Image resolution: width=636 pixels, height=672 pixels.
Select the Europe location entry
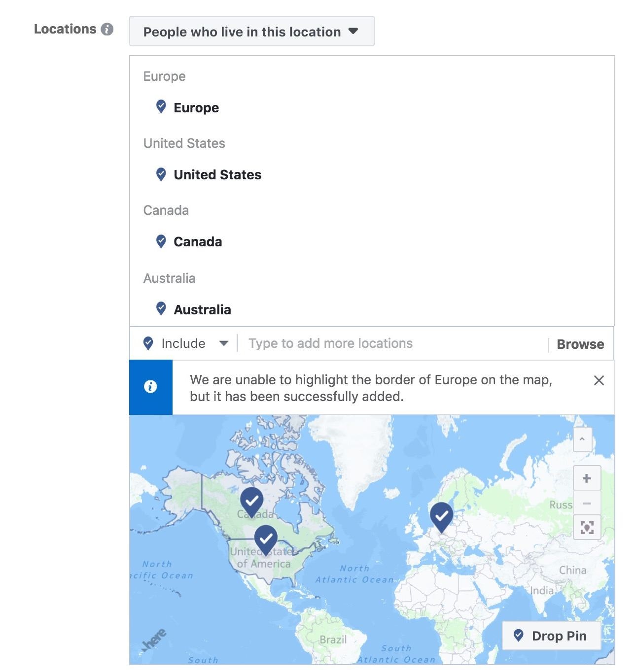click(x=196, y=108)
